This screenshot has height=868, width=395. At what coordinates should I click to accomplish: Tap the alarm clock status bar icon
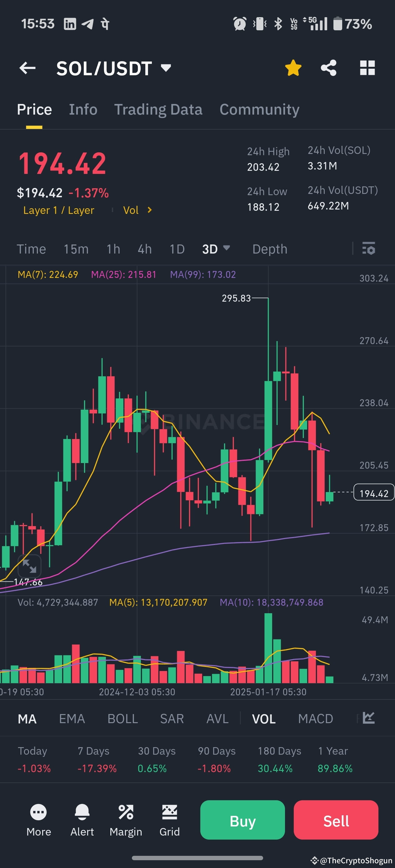pyautogui.click(x=240, y=24)
